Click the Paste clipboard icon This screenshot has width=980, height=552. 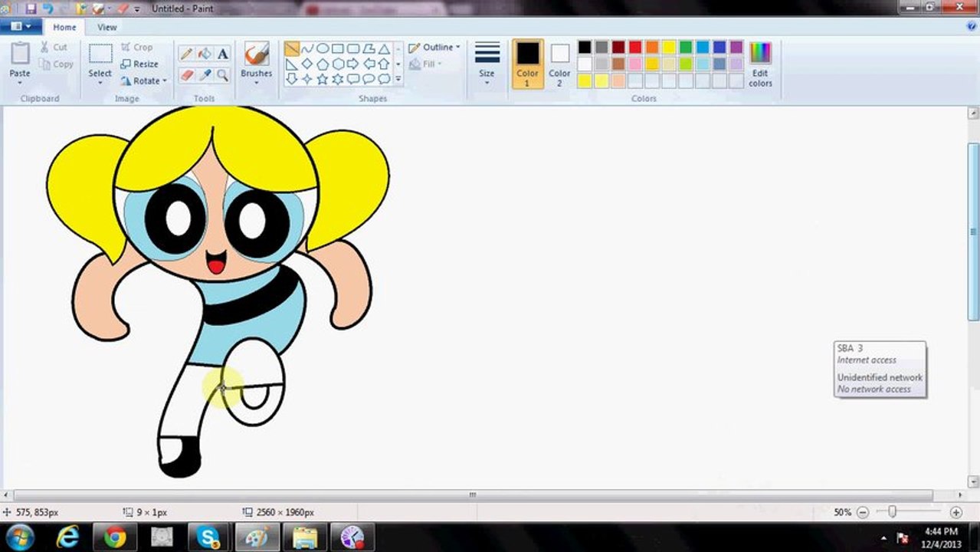(x=20, y=54)
